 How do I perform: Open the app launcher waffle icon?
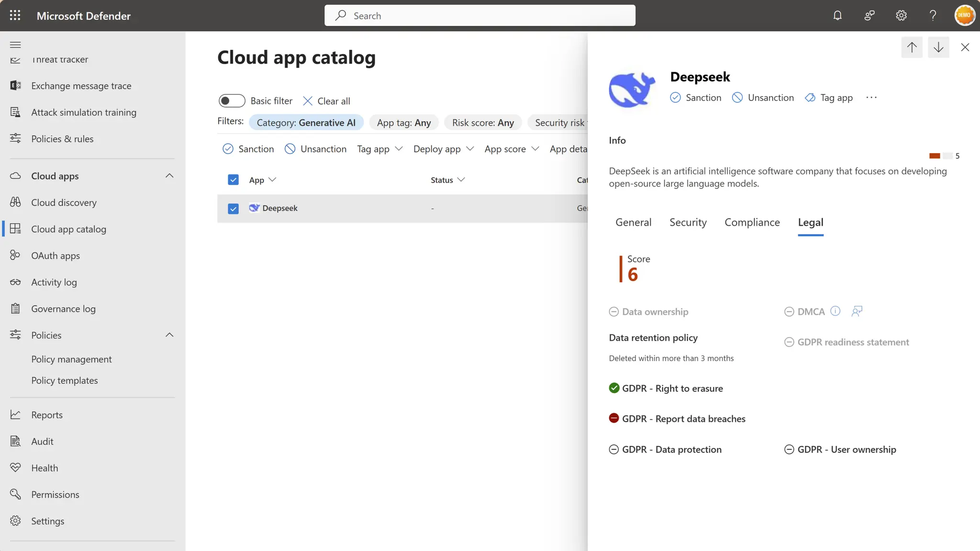15,15
